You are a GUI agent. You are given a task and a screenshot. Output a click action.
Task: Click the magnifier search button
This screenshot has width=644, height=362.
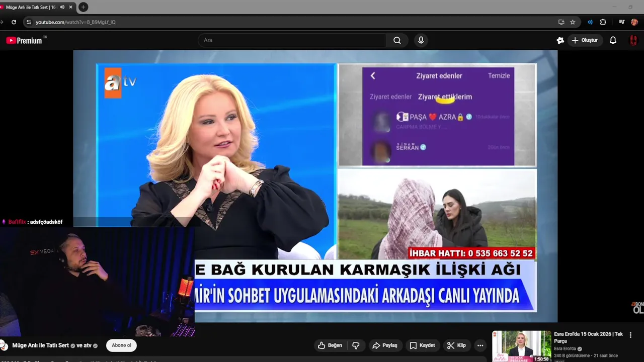point(397,40)
